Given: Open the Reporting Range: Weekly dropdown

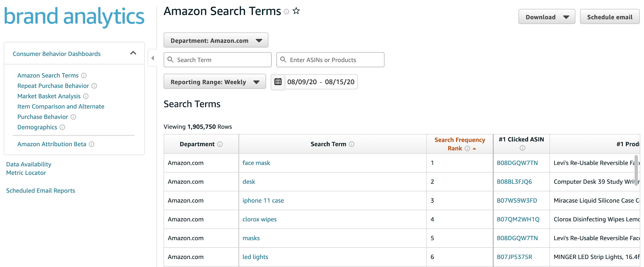Looking at the screenshot, I should pyautogui.click(x=215, y=82).
